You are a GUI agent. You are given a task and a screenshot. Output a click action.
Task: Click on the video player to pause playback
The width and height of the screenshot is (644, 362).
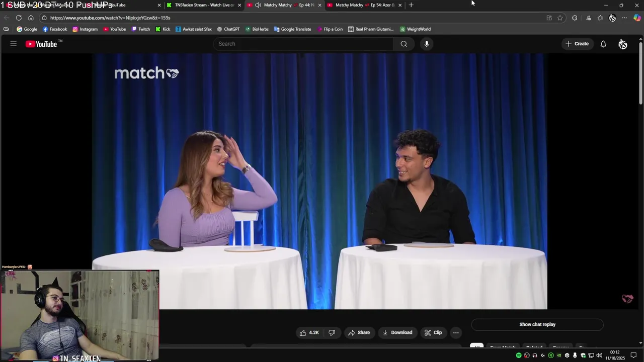[x=319, y=181]
